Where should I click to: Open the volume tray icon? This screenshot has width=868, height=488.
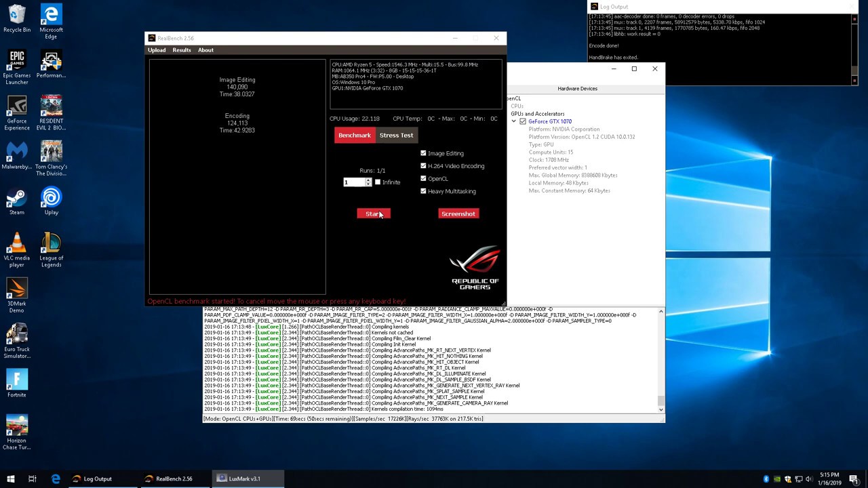(x=810, y=479)
